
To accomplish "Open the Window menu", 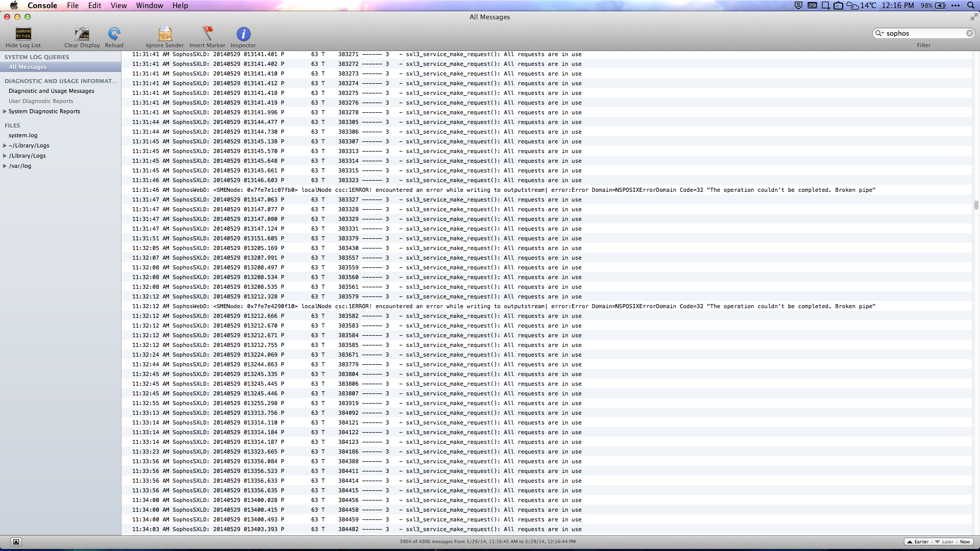I will 150,6.
